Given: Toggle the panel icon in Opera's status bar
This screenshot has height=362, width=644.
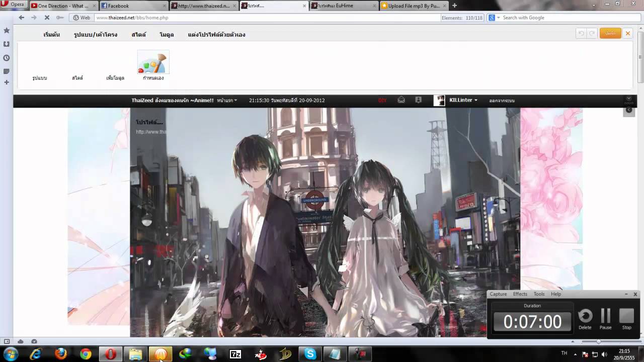Looking at the screenshot, I should tap(7, 341).
